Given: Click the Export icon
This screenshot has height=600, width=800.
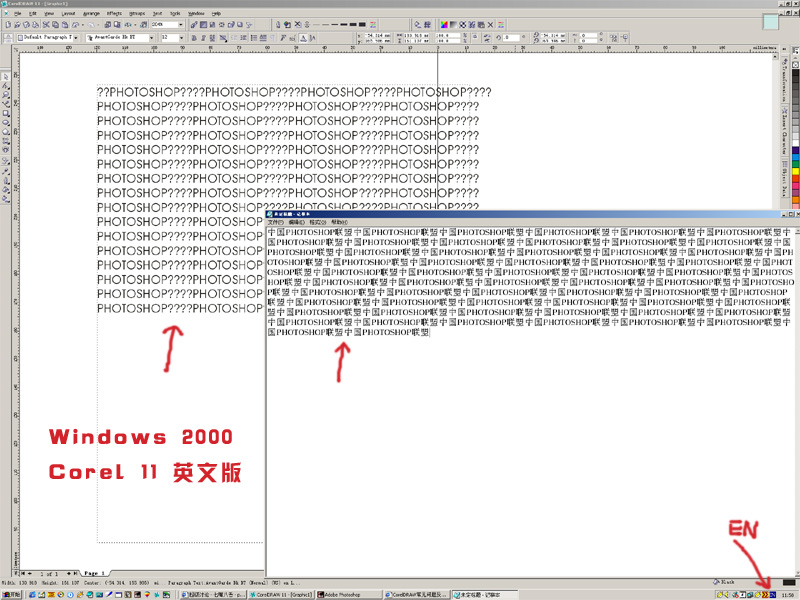Looking at the screenshot, I should coord(117,24).
